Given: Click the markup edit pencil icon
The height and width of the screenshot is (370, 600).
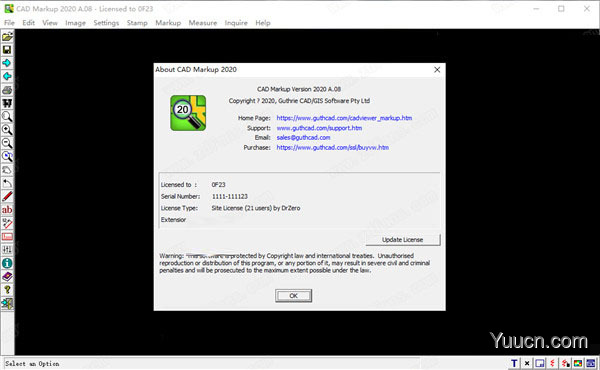Looking at the screenshot, I should point(7,223).
